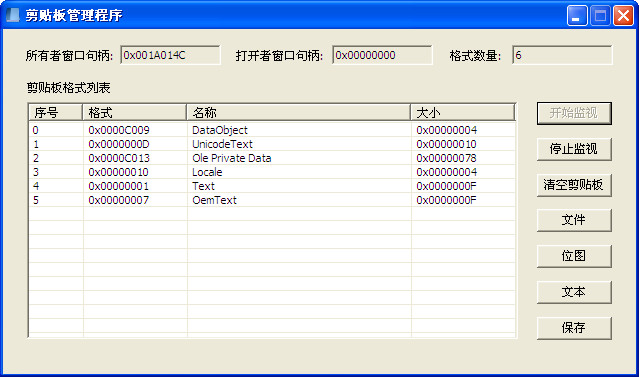The image size is (639, 377).
Task: Click format value 0x00000010
Action: click(x=119, y=172)
